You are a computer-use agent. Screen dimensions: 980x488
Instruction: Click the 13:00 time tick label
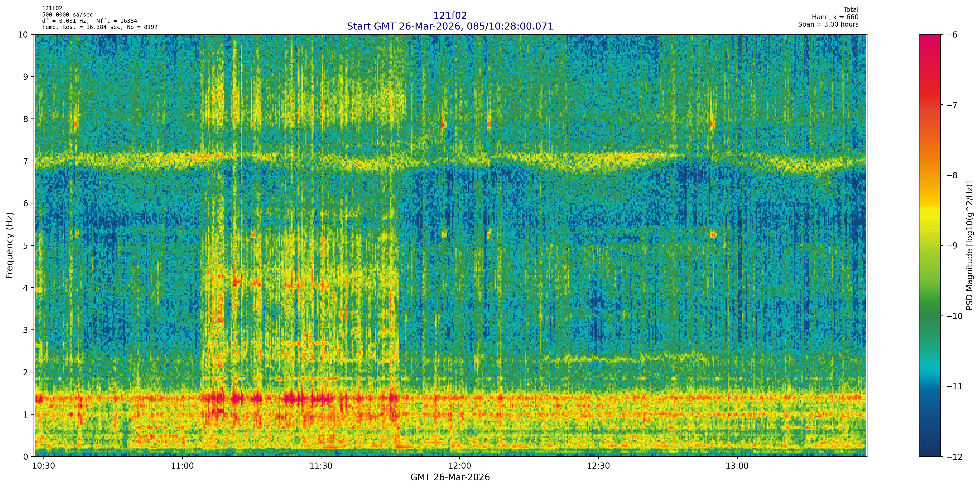[x=737, y=466]
